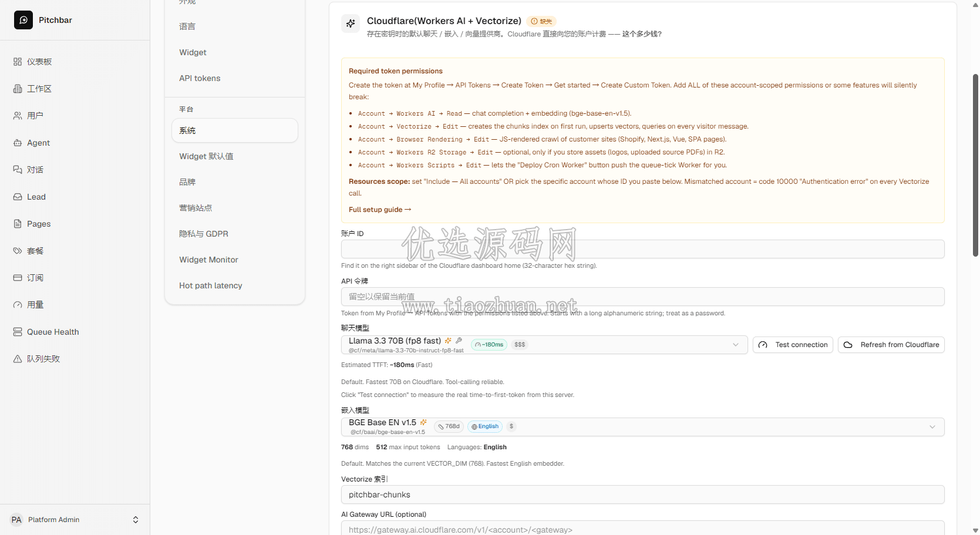Focus the 账户 ID input field
Image resolution: width=980 pixels, height=535 pixels.
coord(643,249)
